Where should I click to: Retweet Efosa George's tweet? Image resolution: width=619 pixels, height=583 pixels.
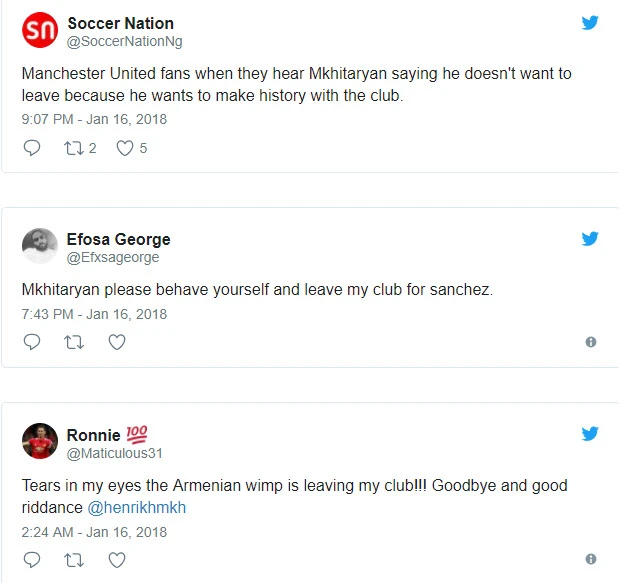[72, 342]
